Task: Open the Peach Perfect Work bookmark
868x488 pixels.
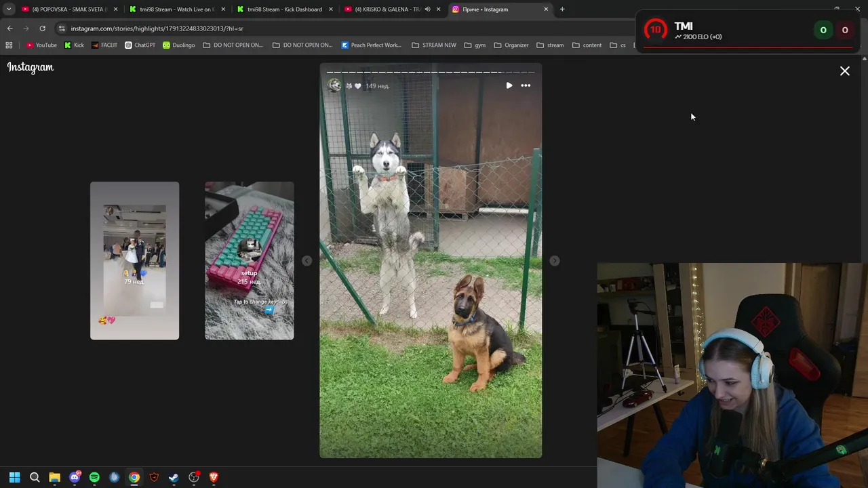Action: point(372,45)
